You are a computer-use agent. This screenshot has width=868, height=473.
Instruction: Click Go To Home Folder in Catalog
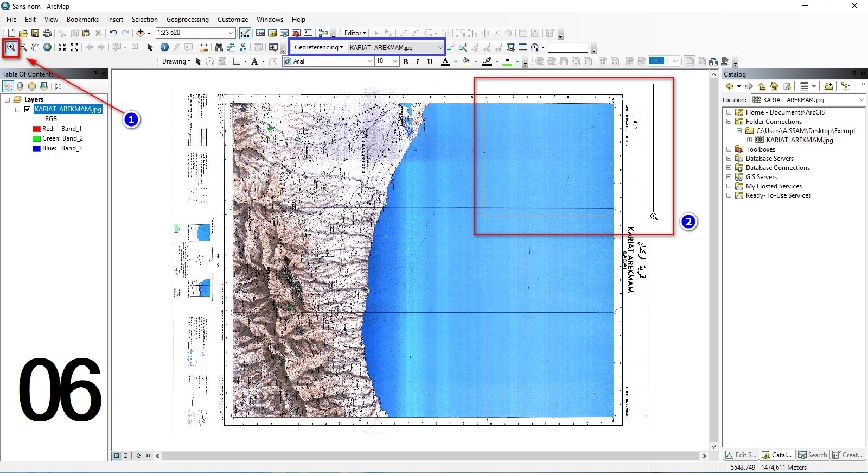774,86
